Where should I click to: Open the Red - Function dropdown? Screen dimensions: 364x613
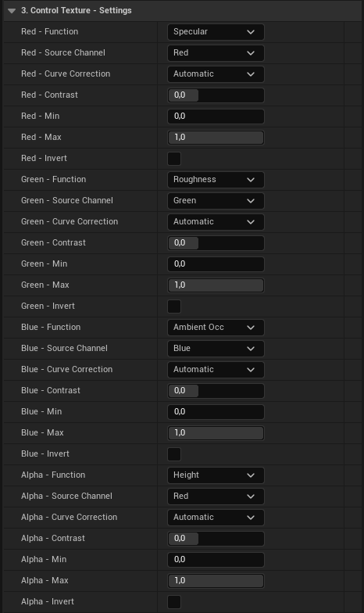click(216, 32)
